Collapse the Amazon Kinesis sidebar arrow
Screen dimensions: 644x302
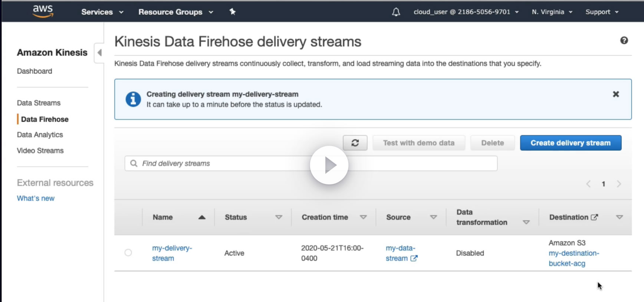click(x=99, y=53)
